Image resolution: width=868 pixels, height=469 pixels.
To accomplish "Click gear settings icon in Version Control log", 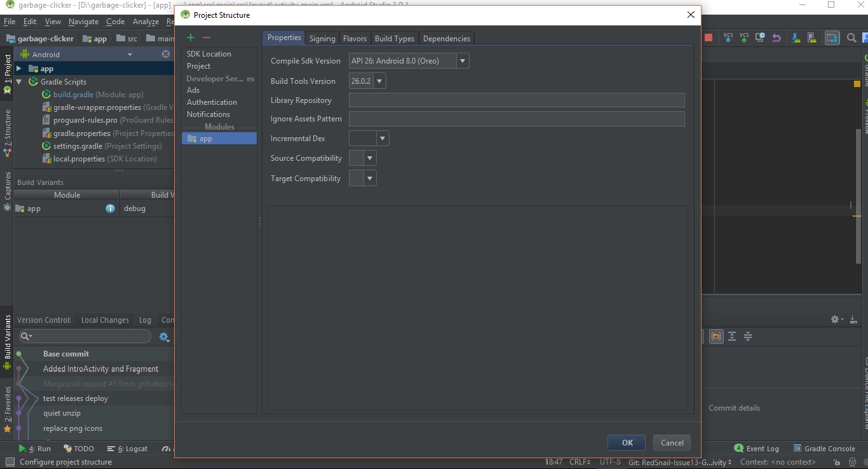I will (x=164, y=337).
